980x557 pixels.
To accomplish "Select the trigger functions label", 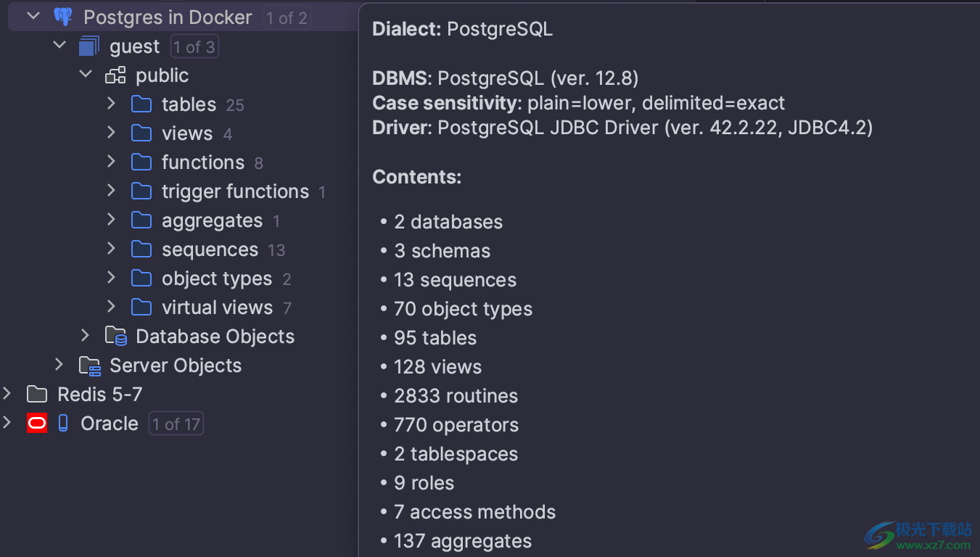I will (x=235, y=191).
